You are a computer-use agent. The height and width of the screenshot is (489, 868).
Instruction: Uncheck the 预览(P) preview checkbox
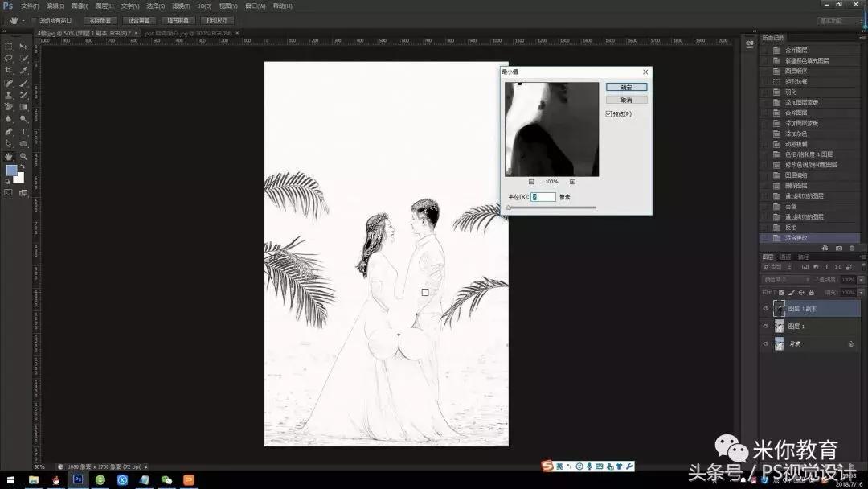coord(609,114)
